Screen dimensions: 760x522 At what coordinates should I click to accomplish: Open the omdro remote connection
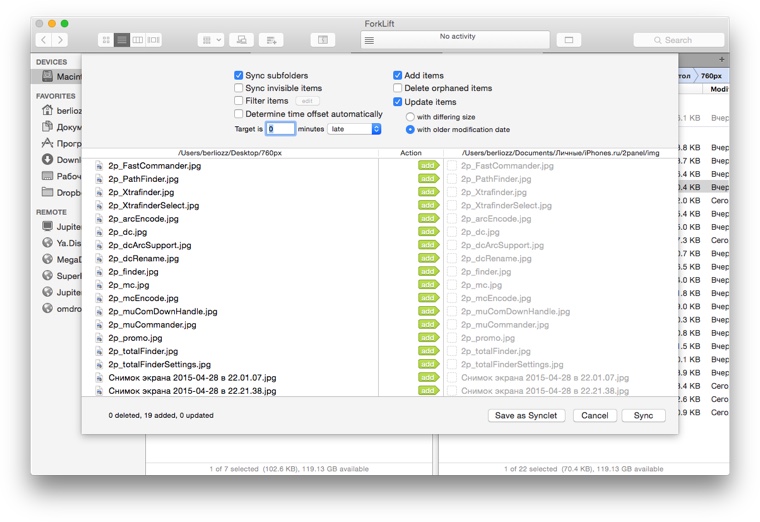point(61,308)
